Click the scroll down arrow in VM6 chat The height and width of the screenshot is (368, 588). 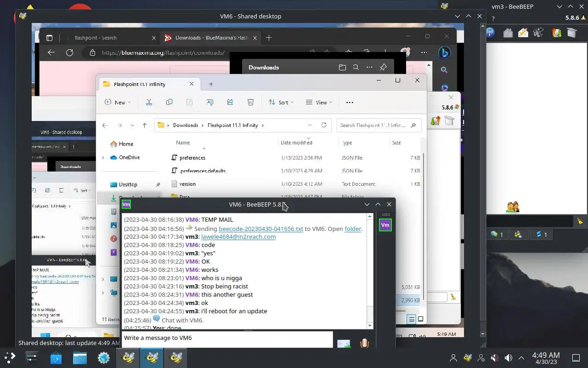(x=370, y=325)
